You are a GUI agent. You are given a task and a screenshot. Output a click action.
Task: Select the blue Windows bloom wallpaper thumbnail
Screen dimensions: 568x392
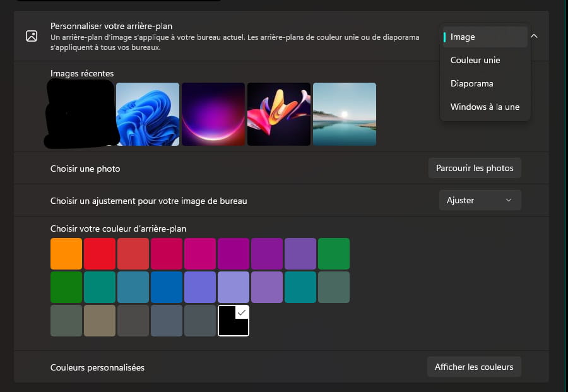[148, 114]
